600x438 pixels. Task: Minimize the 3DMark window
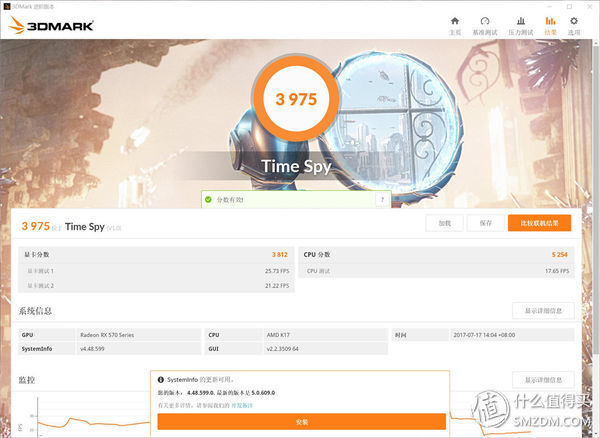tap(549, 6)
